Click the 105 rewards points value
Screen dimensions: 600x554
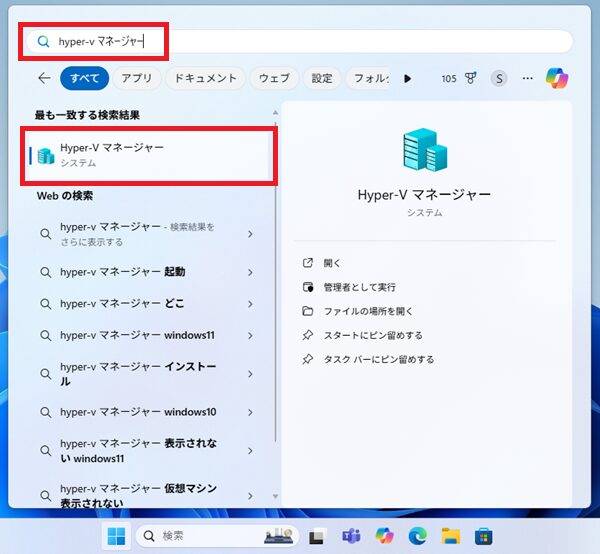(x=449, y=79)
